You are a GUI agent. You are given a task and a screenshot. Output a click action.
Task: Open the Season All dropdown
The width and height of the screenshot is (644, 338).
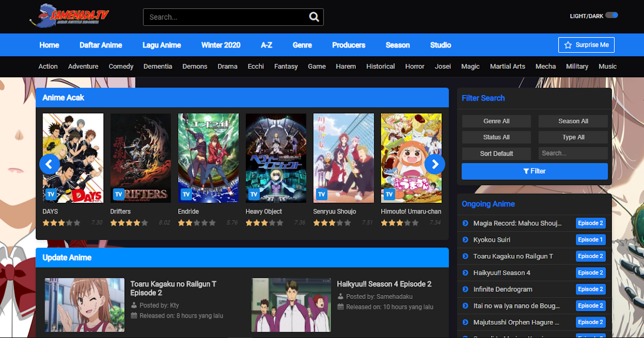point(573,121)
